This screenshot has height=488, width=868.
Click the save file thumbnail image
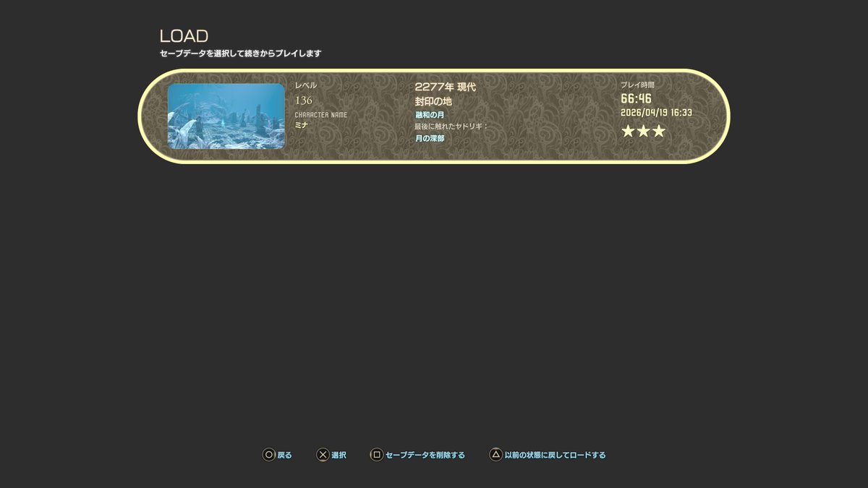coord(226,116)
